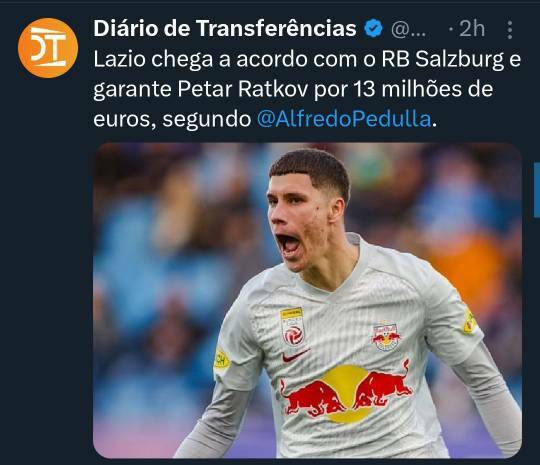This screenshot has width=540, height=465.
Task: Click the Red Bull Salzburg crest on the chest
Action: click(386, 337)
